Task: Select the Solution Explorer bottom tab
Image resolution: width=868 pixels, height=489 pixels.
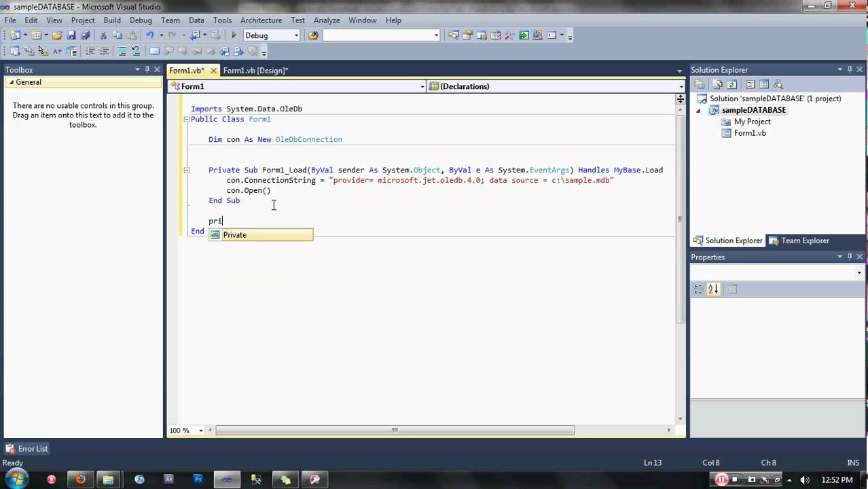Action: [x=728, y=240]
